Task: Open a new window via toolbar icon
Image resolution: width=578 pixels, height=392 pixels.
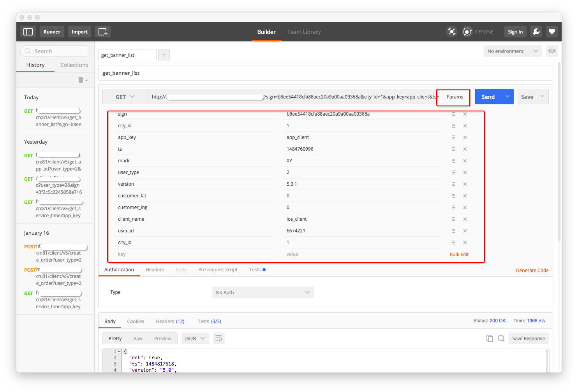Action: [x=103, y=32]
